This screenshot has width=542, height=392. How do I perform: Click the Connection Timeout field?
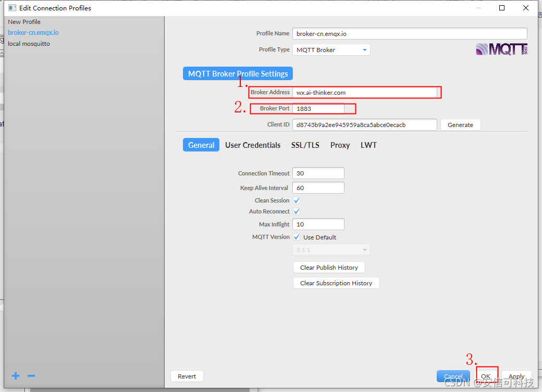click(318, 173)
